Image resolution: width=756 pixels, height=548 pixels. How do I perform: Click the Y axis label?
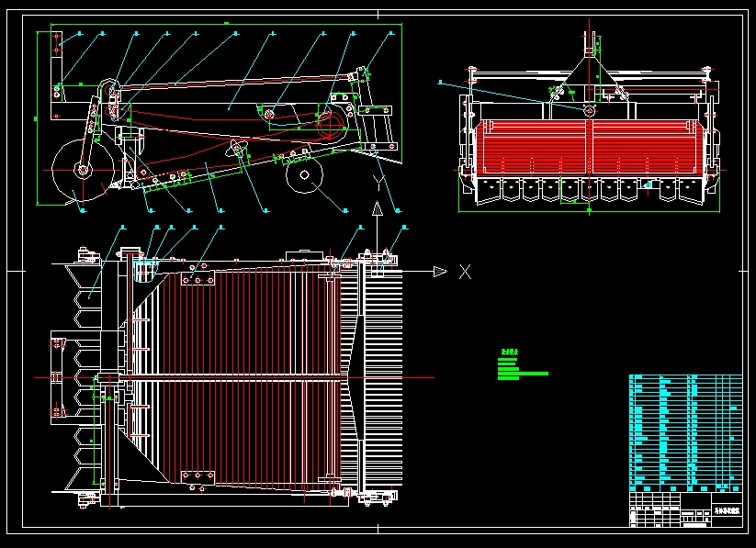click(x=379, y=184)
